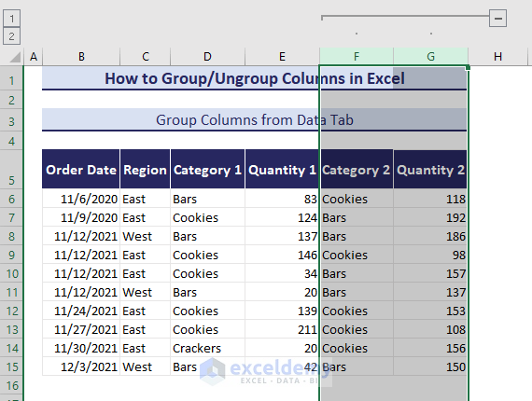Click the quantity cell 150
Image resolution: width=532 pixels, height=401 pixels.
[x=430, y=366]
